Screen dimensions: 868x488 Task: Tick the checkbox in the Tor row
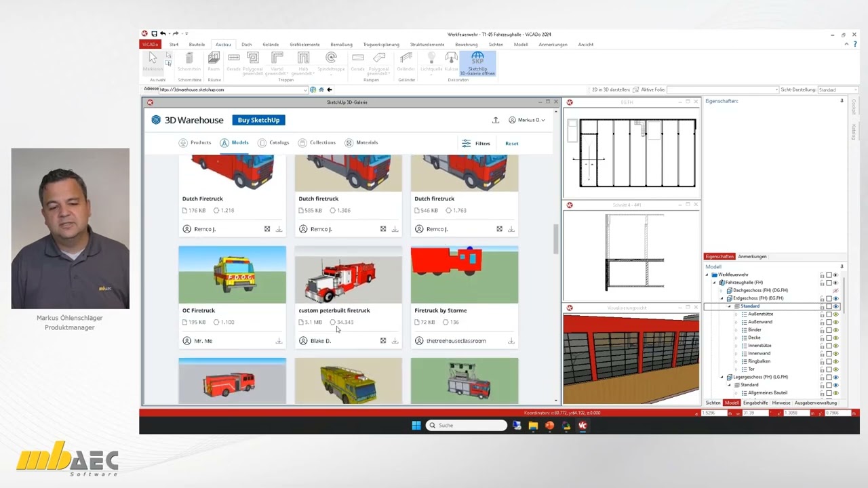829,369
